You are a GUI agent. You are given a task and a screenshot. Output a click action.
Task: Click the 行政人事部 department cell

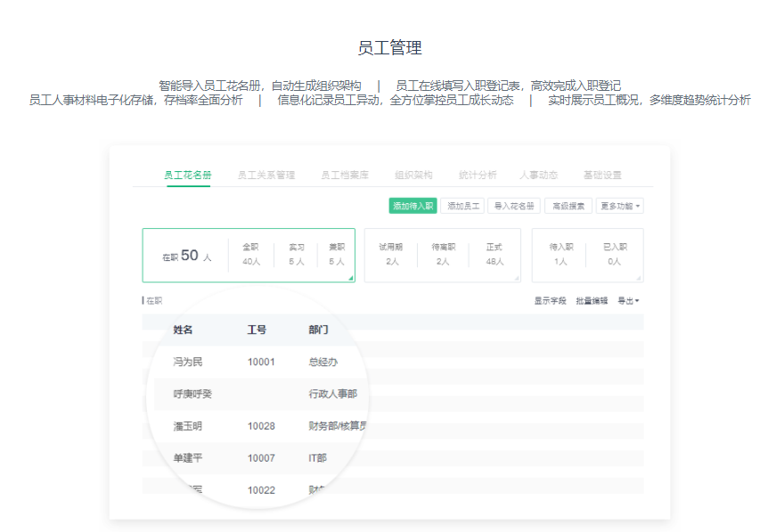pos(333,394)
